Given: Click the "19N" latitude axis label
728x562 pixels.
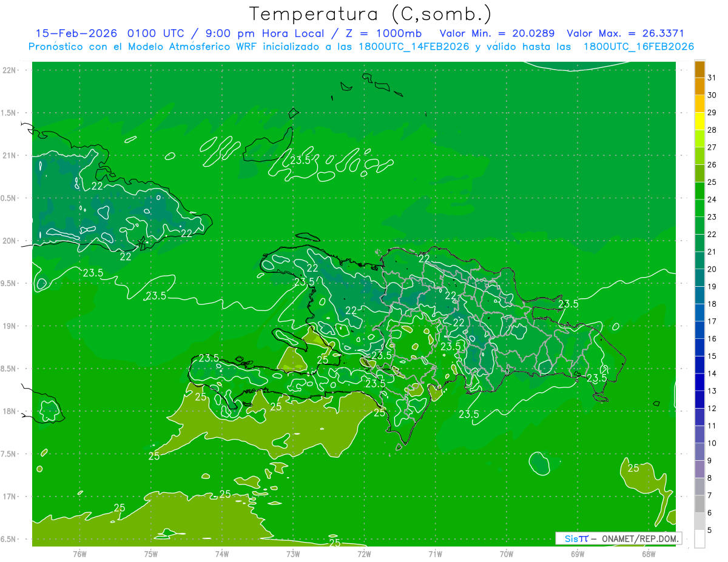Looking at the screenshot, I should click(10, 326).
